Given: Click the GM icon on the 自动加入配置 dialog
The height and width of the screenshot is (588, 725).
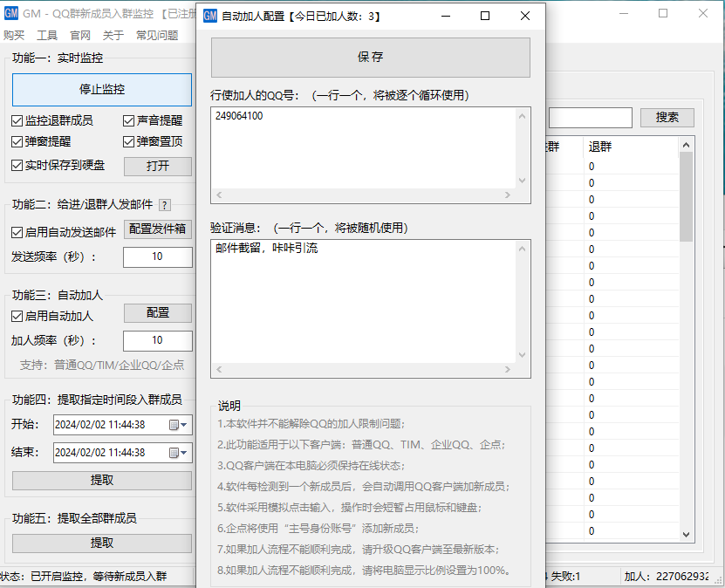Looking at the screenshot, I should click(x=209, y=16).
